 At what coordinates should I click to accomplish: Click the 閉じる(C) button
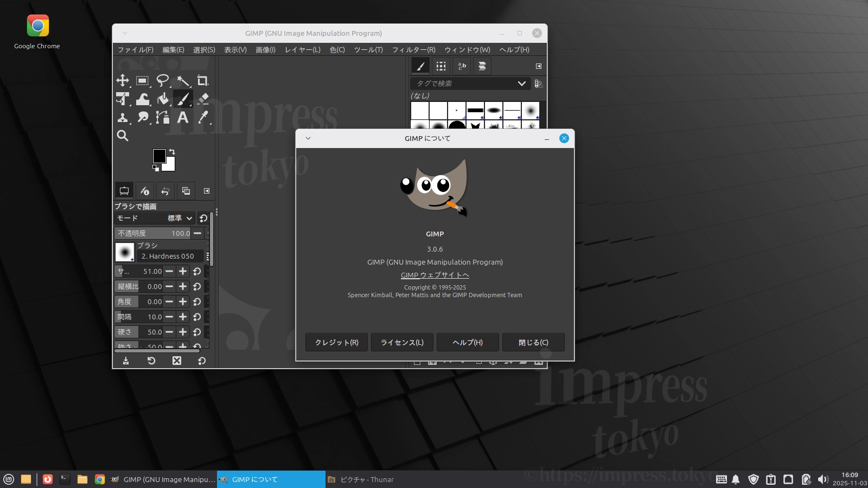point(533,342)
